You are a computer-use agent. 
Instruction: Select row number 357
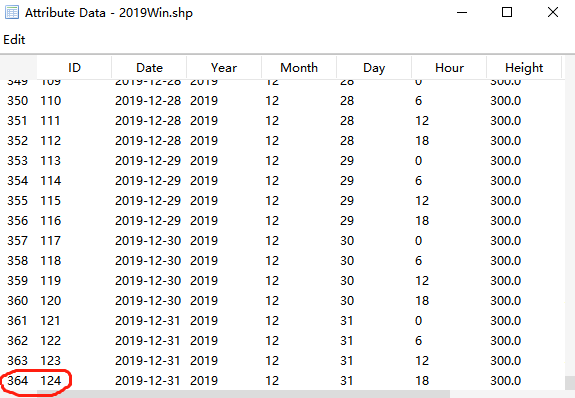(x=18, y=241)
